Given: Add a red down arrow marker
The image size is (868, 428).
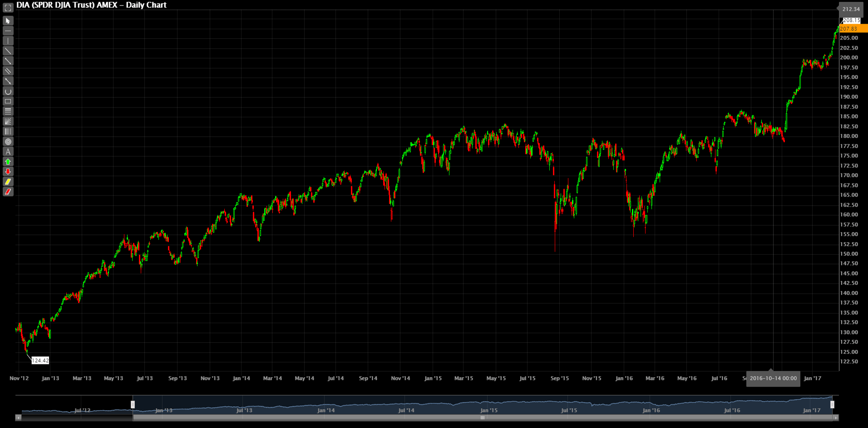Looking at the screenshot, I should (x=8, y=172).
